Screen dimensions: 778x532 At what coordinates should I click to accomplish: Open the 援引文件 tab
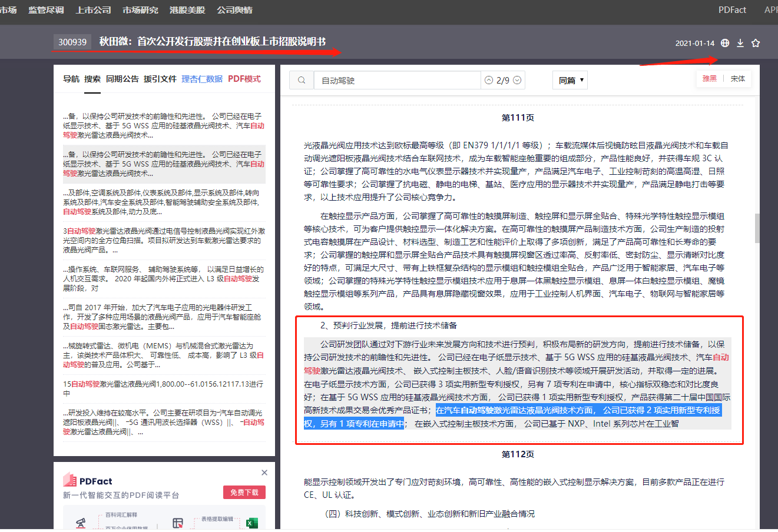coord(160,79)
